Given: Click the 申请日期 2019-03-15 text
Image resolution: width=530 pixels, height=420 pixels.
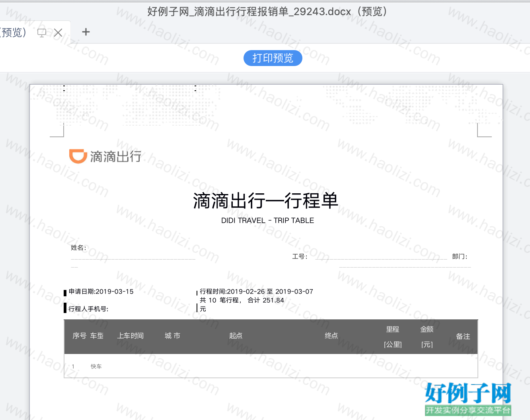Looking at the screenshot, I should pyautogui.click(x=101, y=292).
